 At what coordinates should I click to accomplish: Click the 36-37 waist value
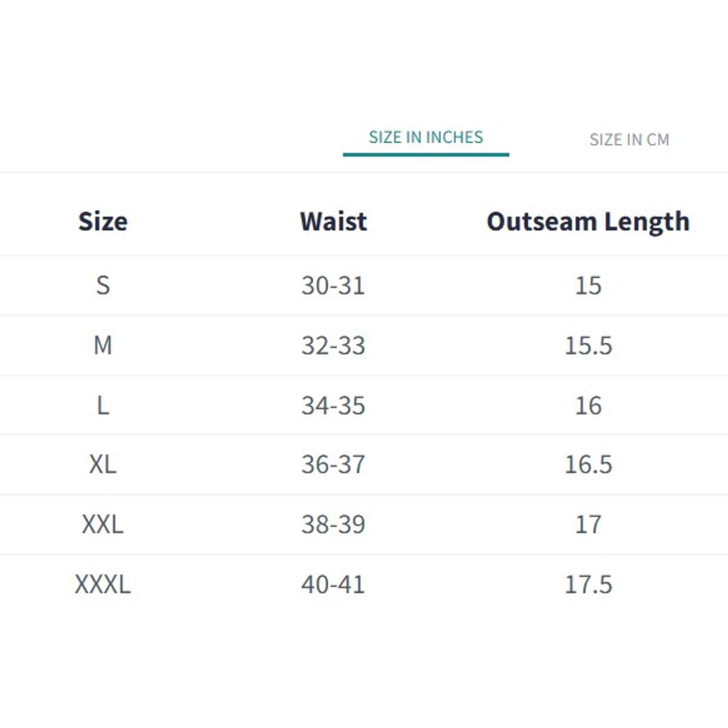click(334, 465)
